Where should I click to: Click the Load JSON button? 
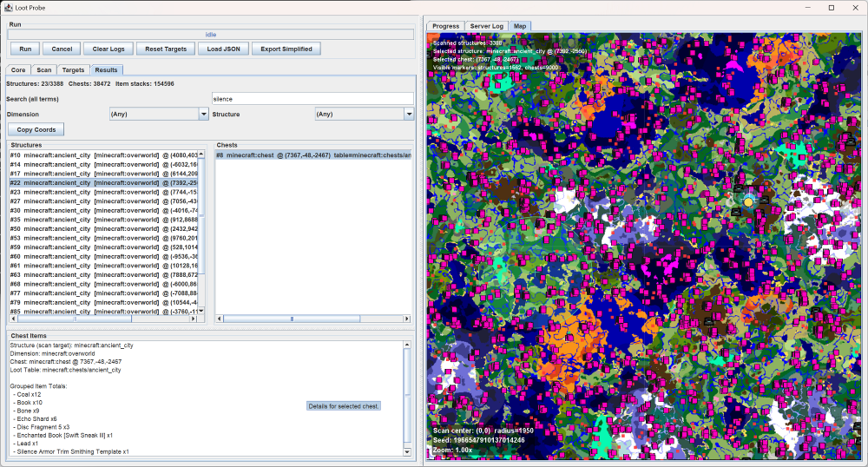pyautogui.click(x=223, y=49)
